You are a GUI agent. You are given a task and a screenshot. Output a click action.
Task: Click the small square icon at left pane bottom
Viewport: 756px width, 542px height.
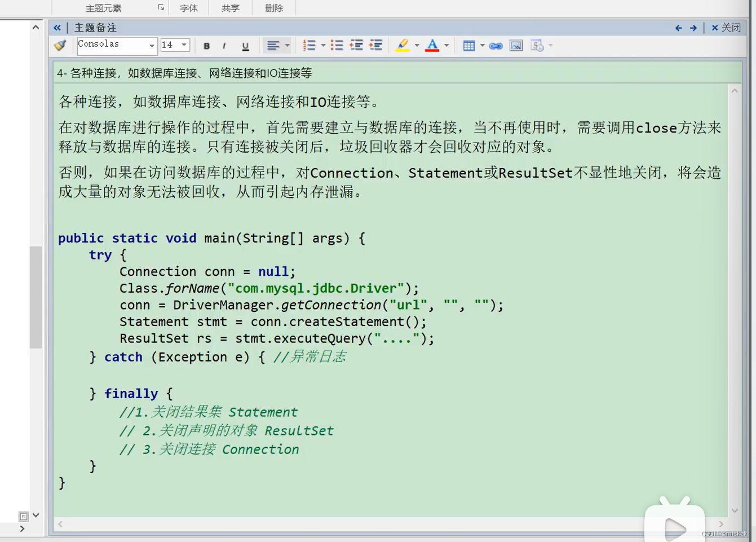click(23, 516)
